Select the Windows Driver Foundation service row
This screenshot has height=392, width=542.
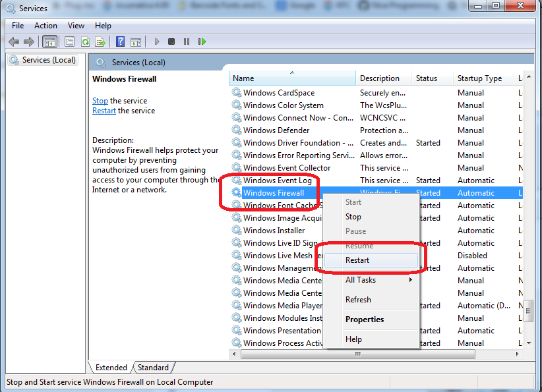(376, 143)
